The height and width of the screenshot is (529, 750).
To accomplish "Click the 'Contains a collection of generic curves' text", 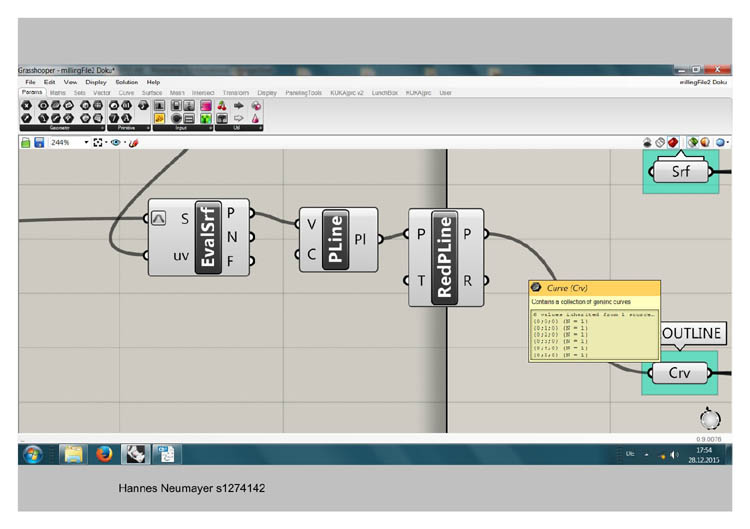I will [581, 302].
